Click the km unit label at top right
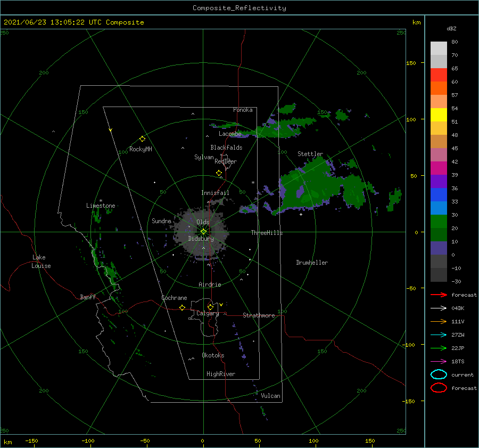The image size is (479, 448). [416, 22]
